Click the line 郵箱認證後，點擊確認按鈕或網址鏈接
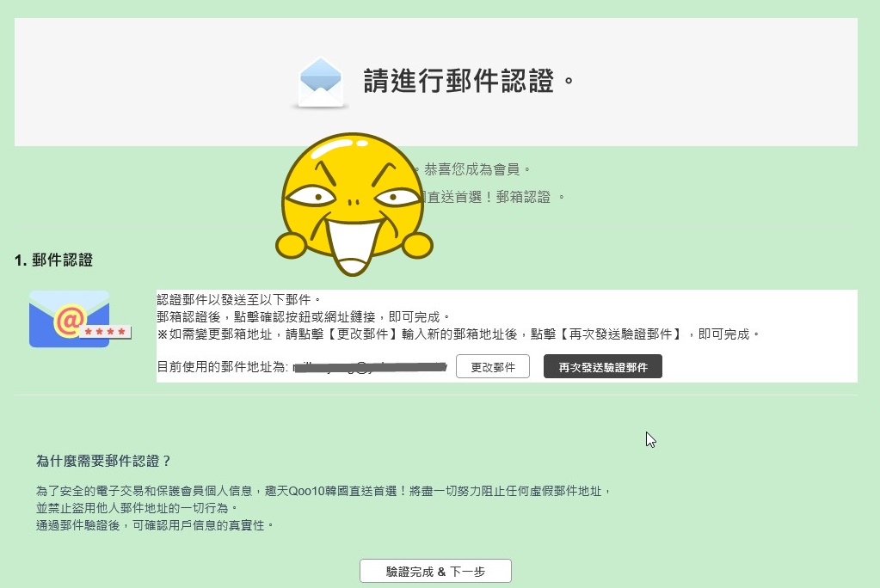The width and height of the screenshot is (880, 588). click(x=303, y=317)
